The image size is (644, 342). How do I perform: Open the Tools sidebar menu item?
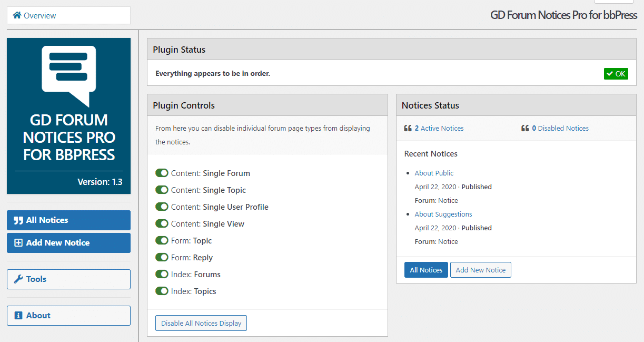pos(68,279)
